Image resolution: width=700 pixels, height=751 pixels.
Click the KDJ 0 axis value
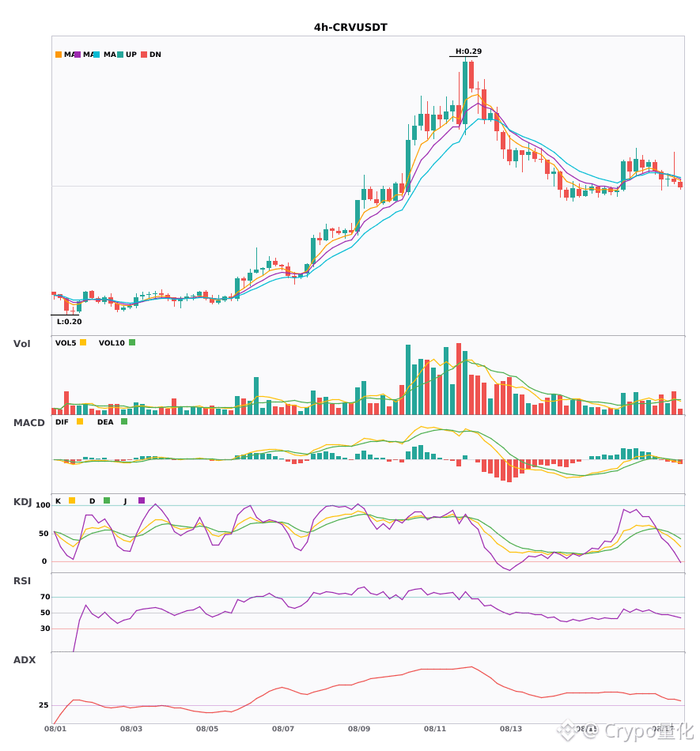44,561
